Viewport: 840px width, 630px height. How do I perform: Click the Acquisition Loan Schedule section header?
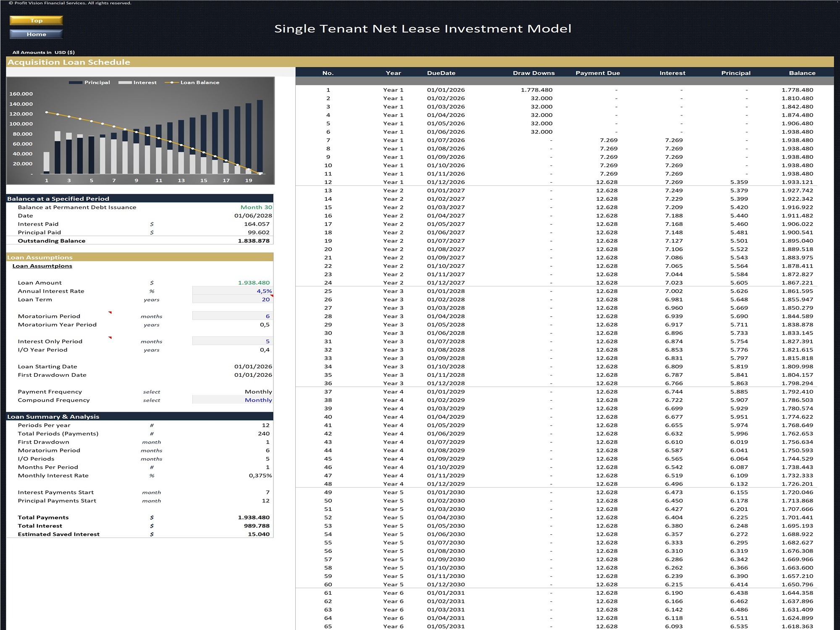[68, 62]
